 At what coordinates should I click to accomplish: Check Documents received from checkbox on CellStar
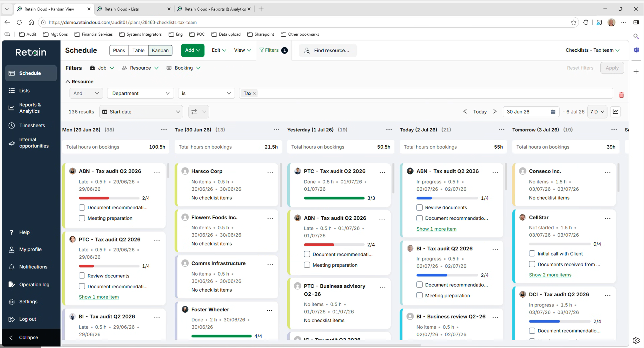click(532, 264)
